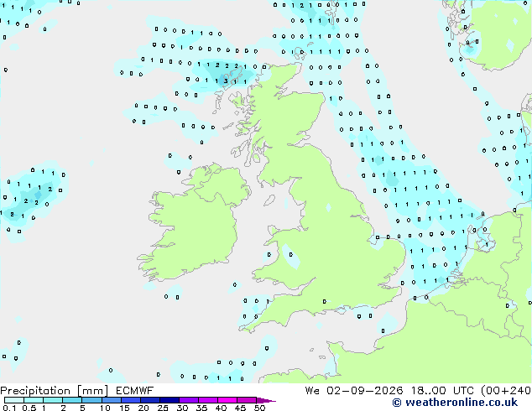The image size is (532, 411).
Task: Open the weatheronline.co.uk copyright link
Action: tap(455, 403)
